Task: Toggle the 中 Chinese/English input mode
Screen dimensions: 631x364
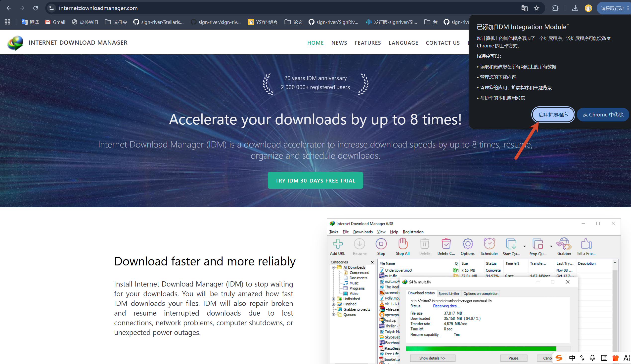Action: (572, 358)
